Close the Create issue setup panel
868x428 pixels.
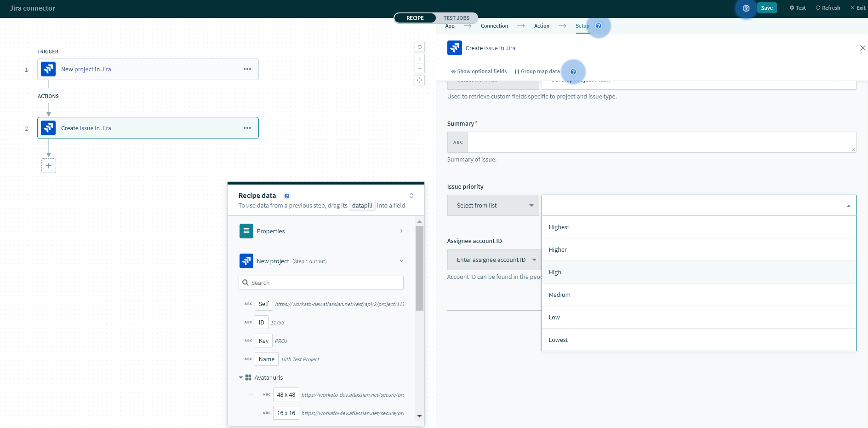pos(862,48)
